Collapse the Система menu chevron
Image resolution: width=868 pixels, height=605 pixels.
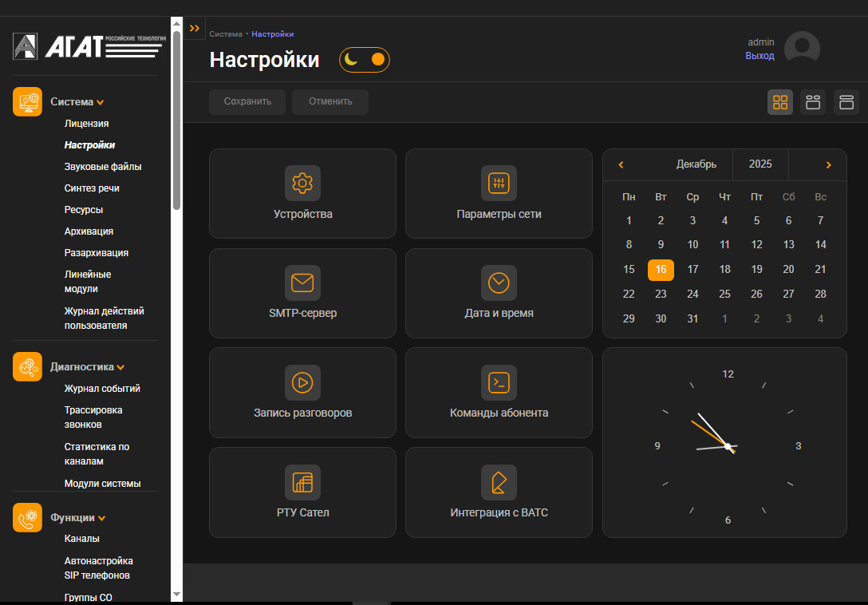[x=101, y=102]
